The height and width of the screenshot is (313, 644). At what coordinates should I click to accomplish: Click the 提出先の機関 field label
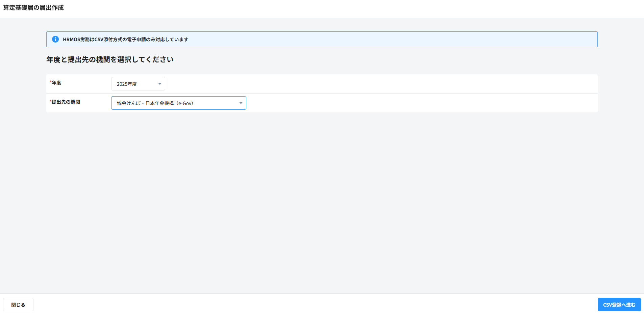coord(66,102)
